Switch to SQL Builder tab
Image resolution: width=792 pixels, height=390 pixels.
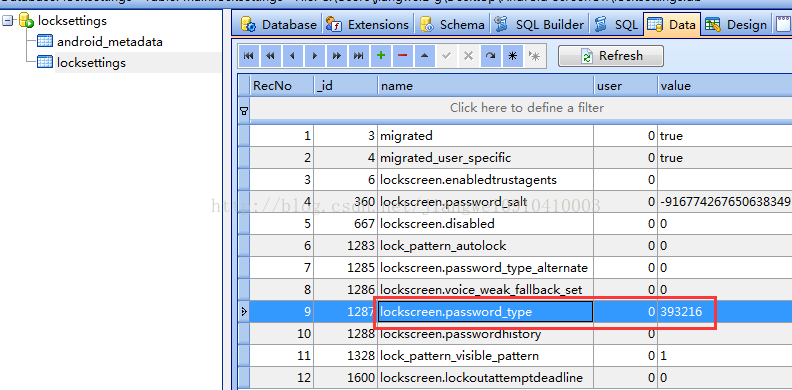[x=539, y=24]
